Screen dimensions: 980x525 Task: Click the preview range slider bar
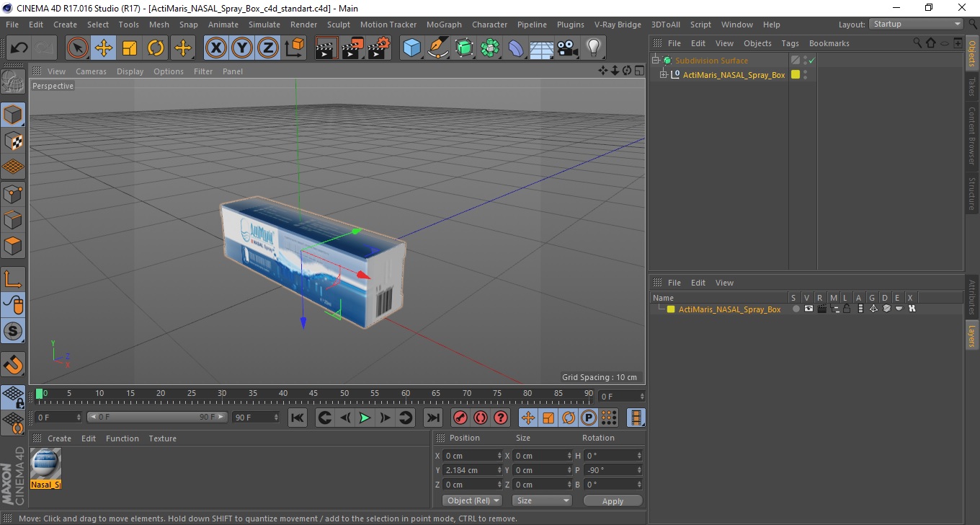[x=157, y=417]
